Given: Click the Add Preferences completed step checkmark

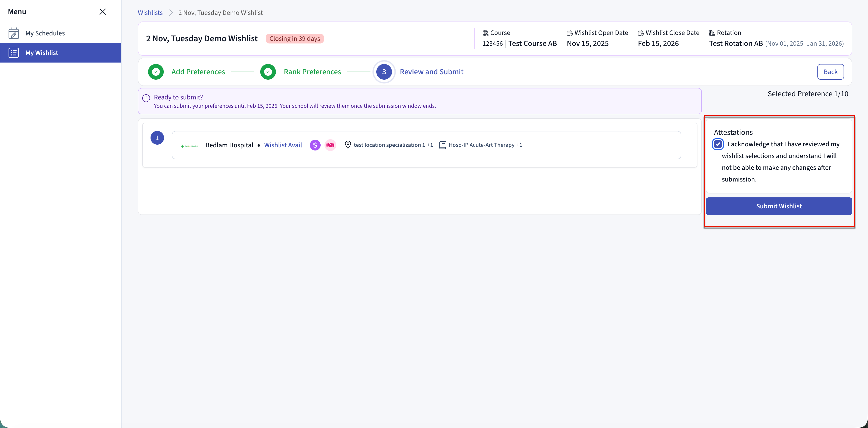Looking at the screenshot, I should tap(156, 72).
